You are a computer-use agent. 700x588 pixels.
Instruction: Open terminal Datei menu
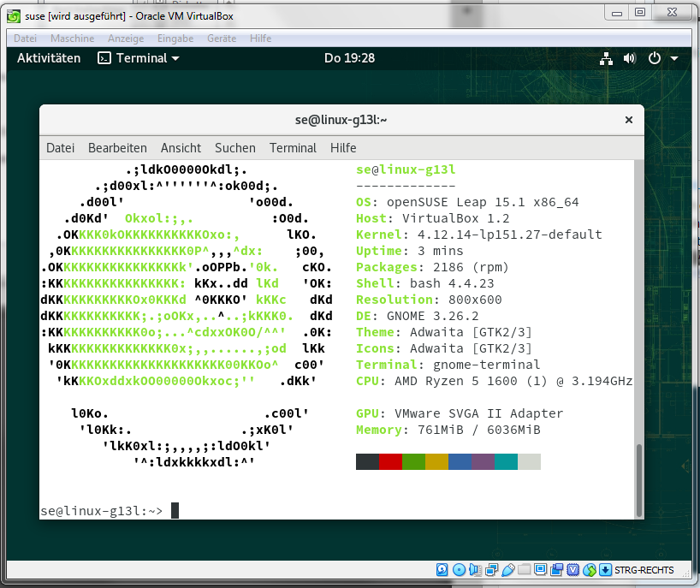pyautogui.click(x=60, y=148)
